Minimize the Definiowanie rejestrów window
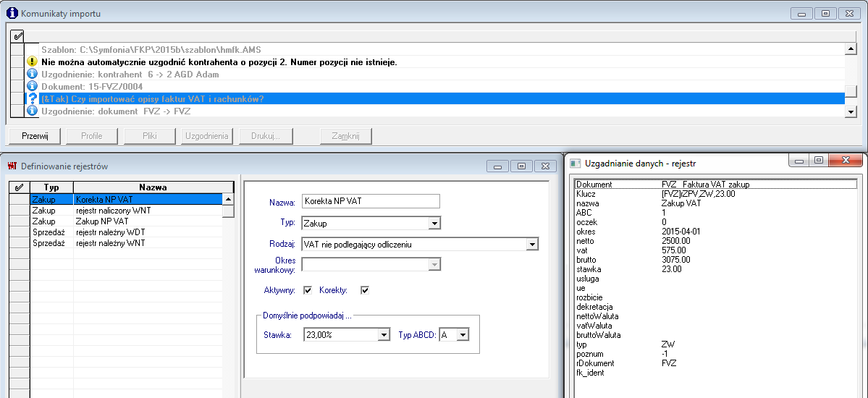 pyautogui.click(x=497, y=166)
